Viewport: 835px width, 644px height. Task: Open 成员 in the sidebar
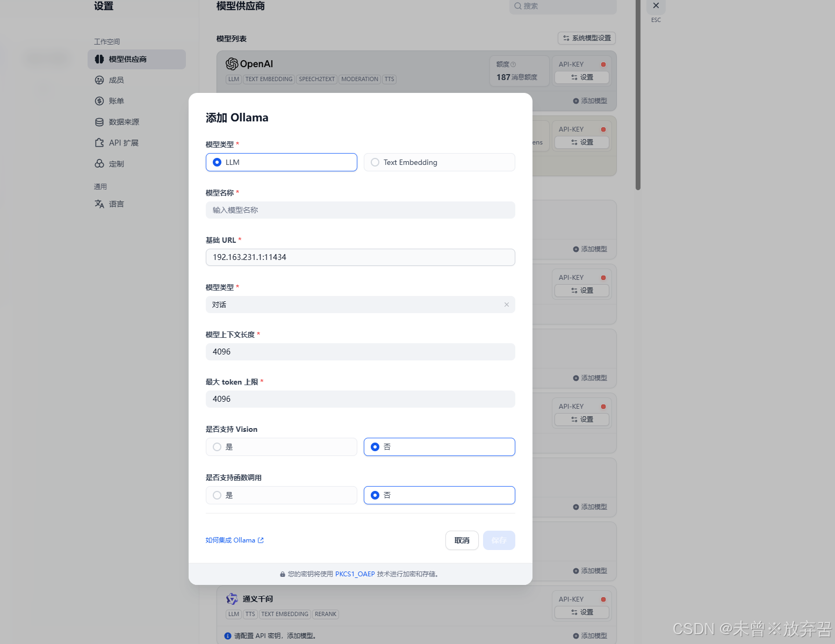(x=136, y=80)
